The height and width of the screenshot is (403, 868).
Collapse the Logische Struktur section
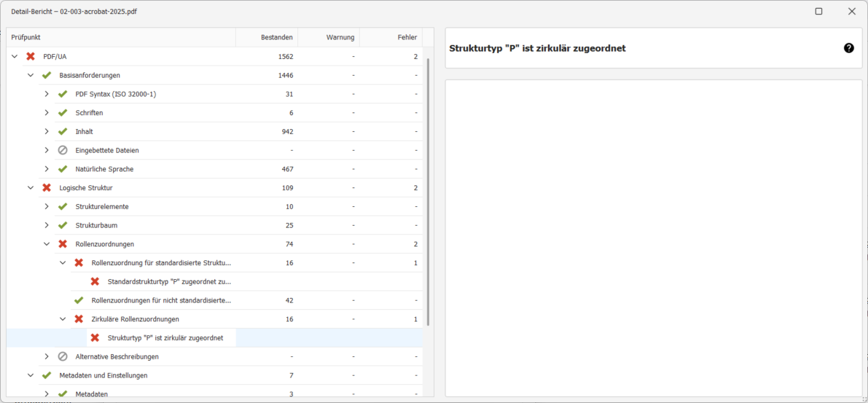click(31, 188)
